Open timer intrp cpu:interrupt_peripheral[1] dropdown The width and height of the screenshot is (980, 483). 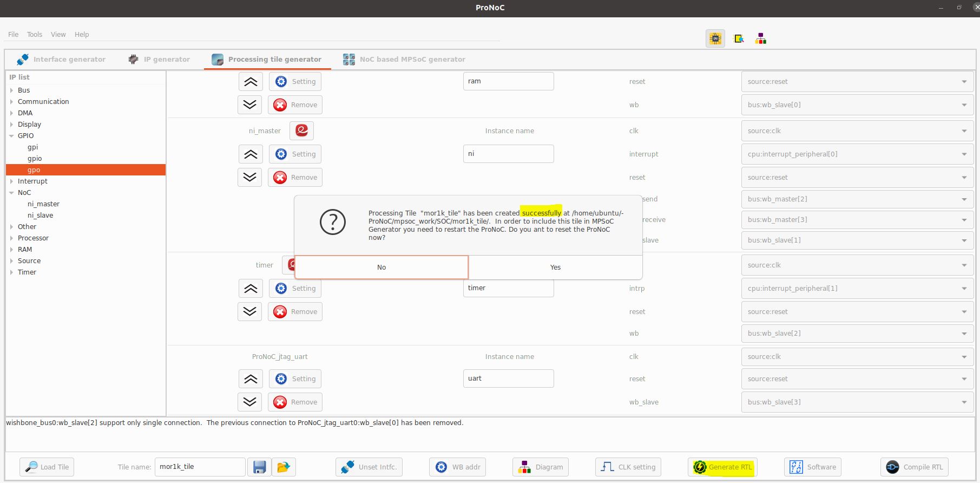click(x=857, y=289)
